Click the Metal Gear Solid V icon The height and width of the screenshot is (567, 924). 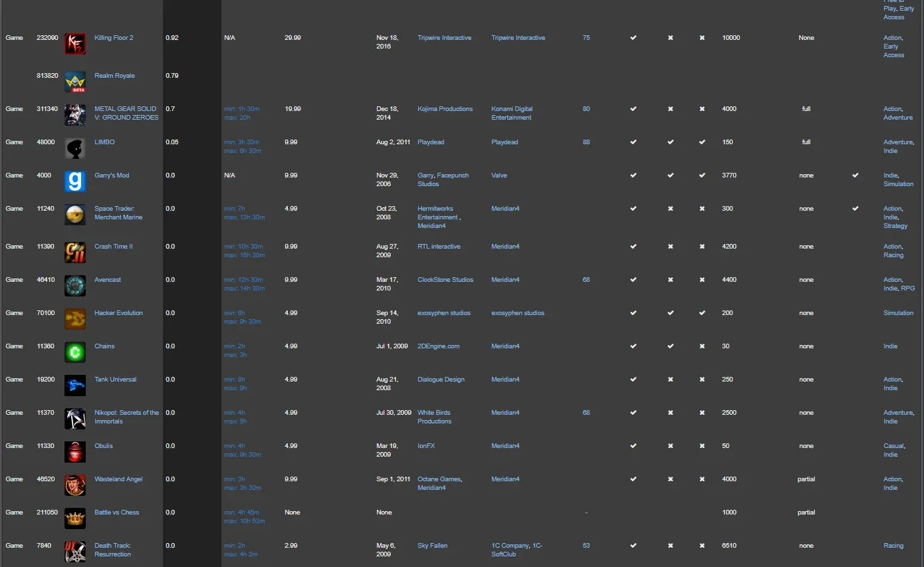[75, 115]
